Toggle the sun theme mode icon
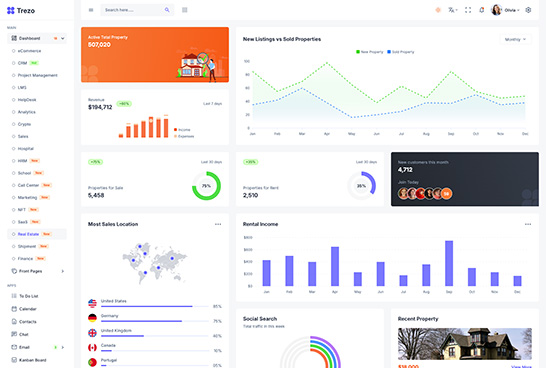The height and width of the screenshot is (368, 546). 438,10
